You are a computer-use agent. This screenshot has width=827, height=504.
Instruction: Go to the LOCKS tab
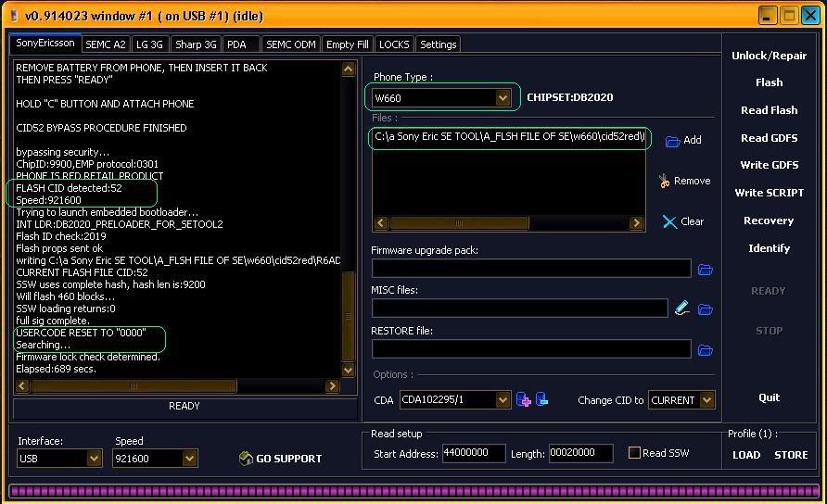click(394, 44)
